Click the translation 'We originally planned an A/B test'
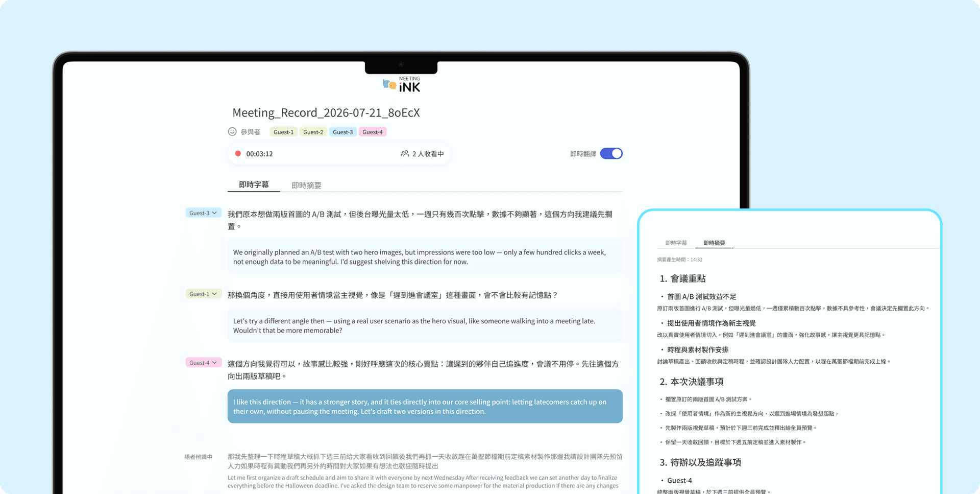This screenshot has height=494, width=980. pyautogui.click(x=425, y=256)
